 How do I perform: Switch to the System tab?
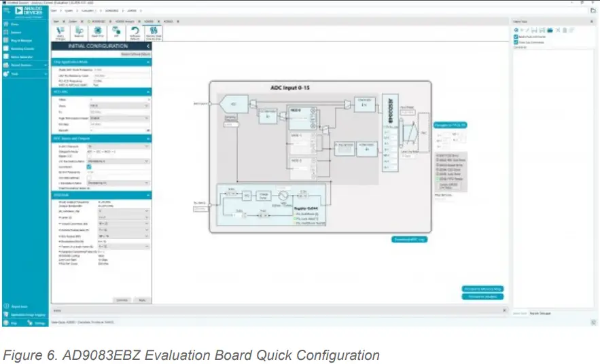[73, 22]
